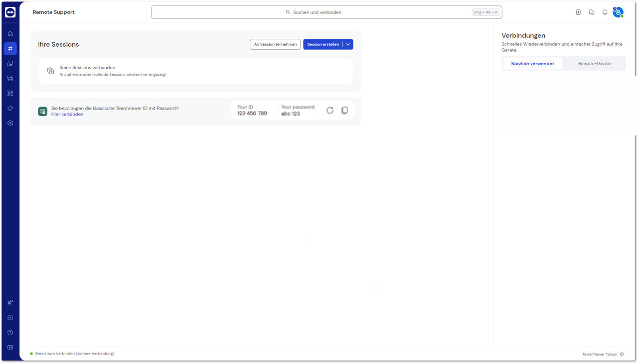Click the TeamViewer logo in the sidebar
Viewport: 638px width, 364px height.
point(10,12)
